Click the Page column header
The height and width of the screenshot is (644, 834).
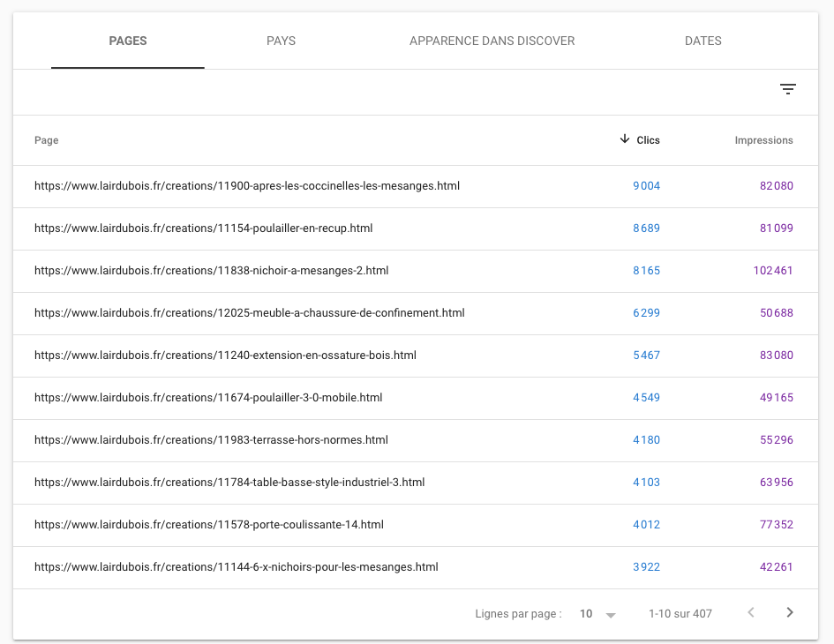(46, 140)
